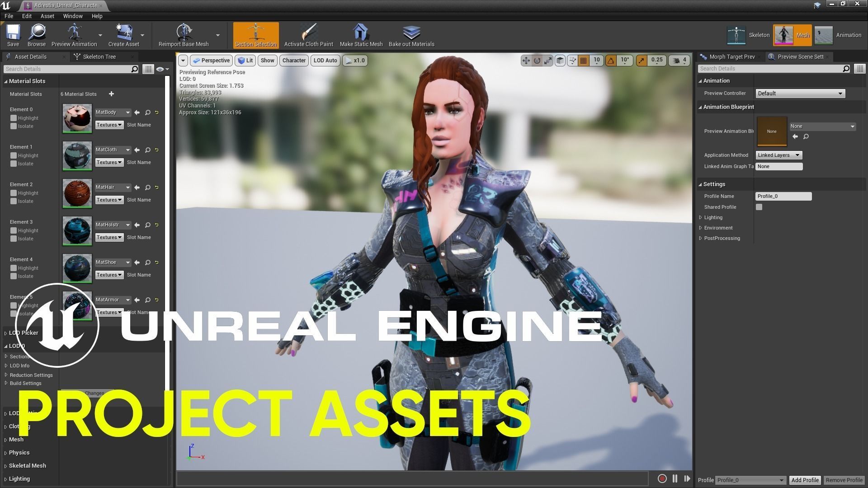The height and width of the screenshot is (488, 868).
Task: Toggle Lit view mode button
Action: pyautogui.click(x=245, y=61)
